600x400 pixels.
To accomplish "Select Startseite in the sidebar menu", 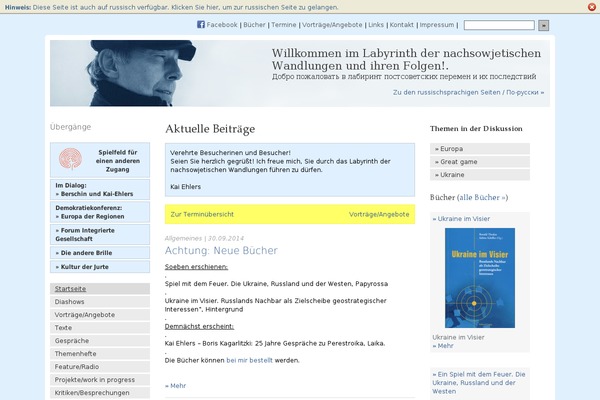I will 100,289.
